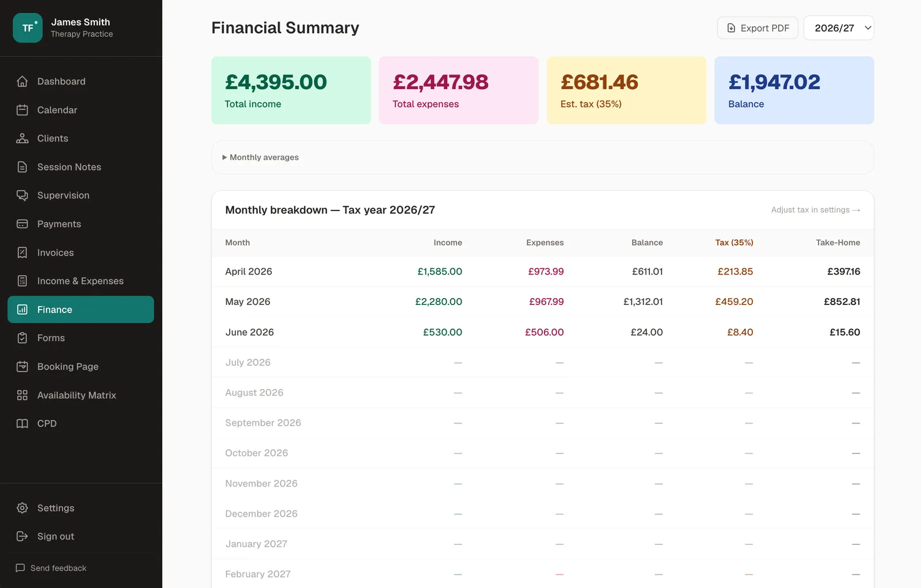The height and width of the screenshot is (588, 921).
Task: Click the Availability Matrix grid icon
Action: click(22, 395)
